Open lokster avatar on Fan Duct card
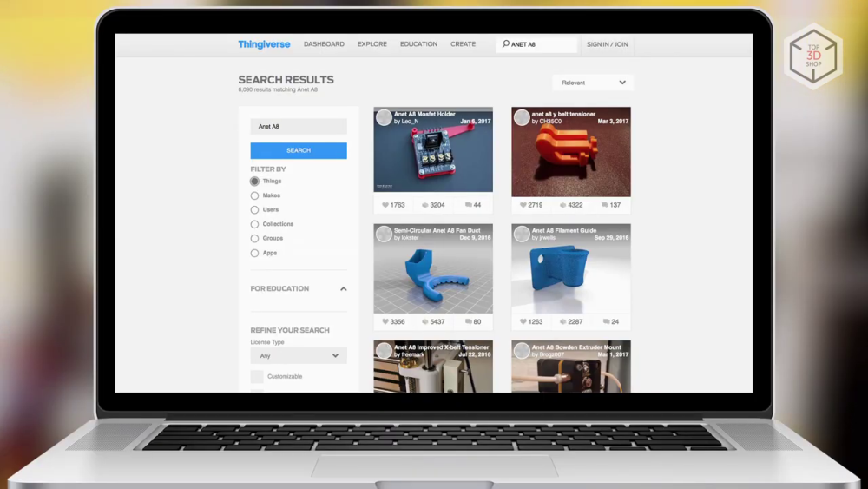The height and width of the screenshot is (489, 868). (384, 235)
